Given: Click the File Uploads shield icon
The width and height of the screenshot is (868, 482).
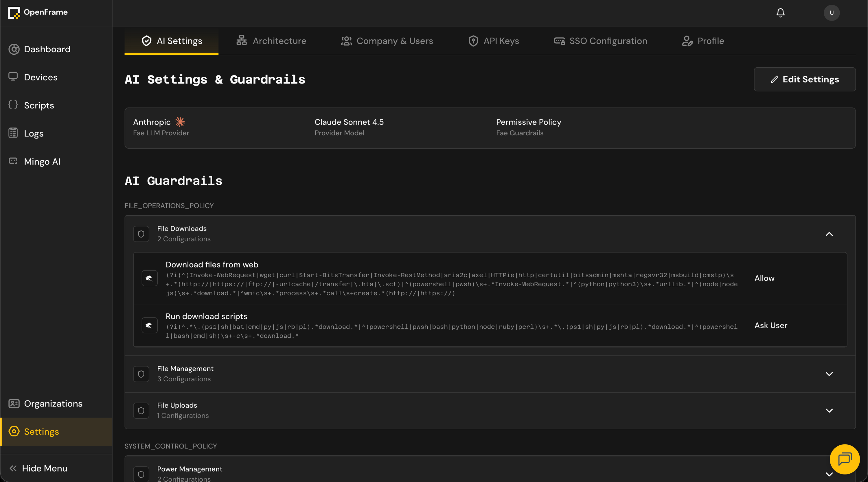Looking at the screenshot, I should (141, 411).
